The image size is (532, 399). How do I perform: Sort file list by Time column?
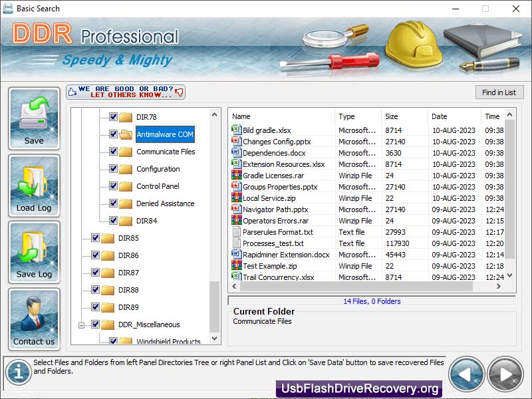[x=493, y=116]
